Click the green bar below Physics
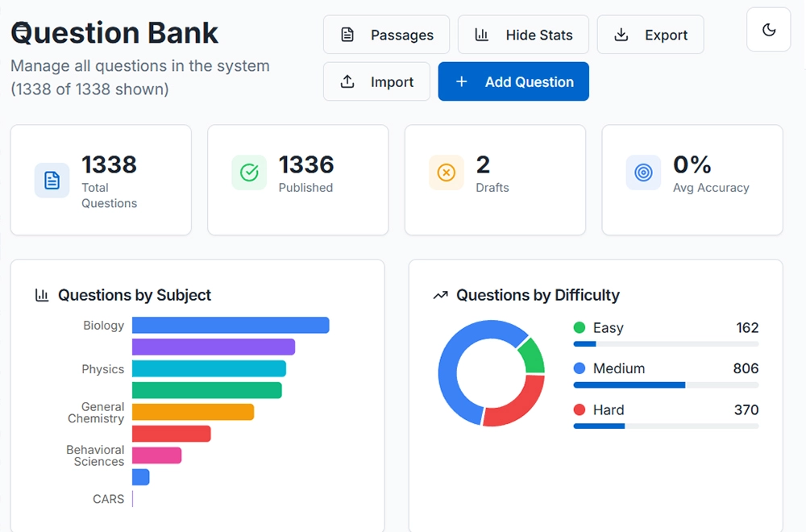 click(207, 390)
